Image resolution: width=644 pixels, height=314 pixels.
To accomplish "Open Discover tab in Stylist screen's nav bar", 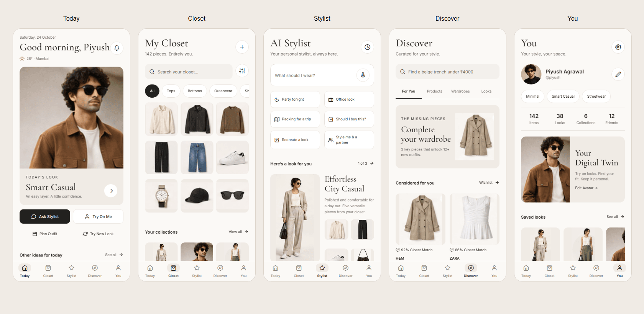I will pos(345,271).
